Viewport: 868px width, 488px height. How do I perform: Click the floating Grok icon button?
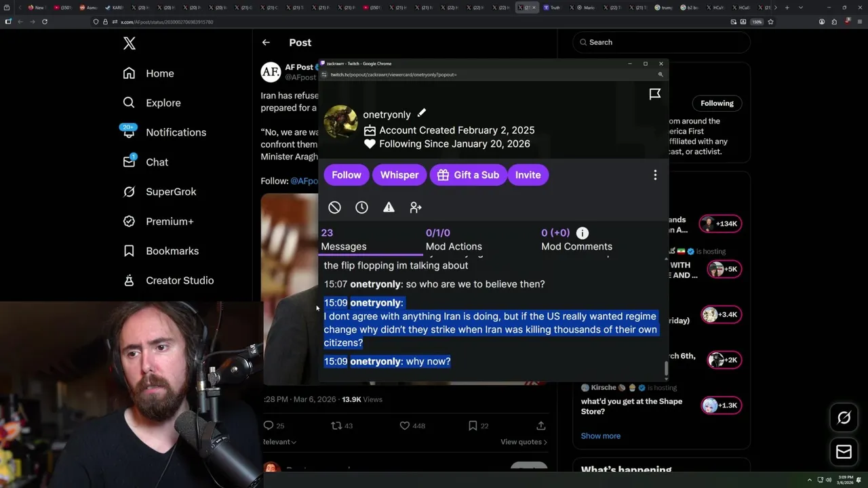click(x=844, y=418)
